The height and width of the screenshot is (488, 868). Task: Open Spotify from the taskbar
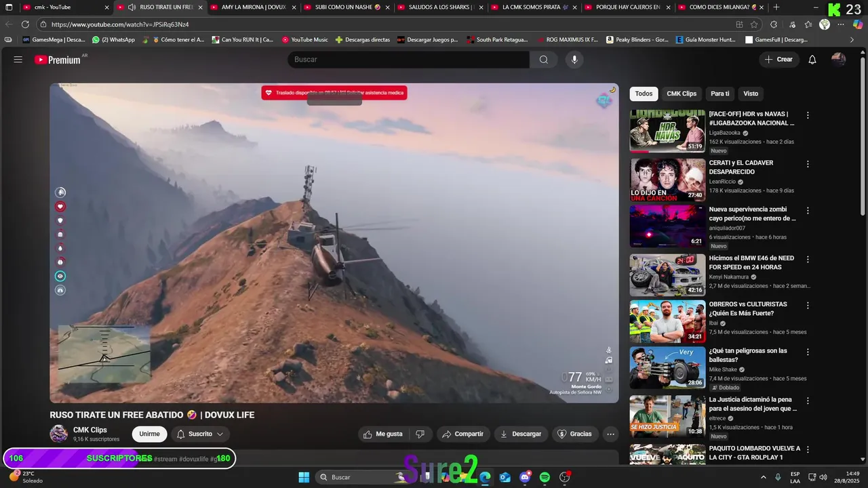coord(545,477)
